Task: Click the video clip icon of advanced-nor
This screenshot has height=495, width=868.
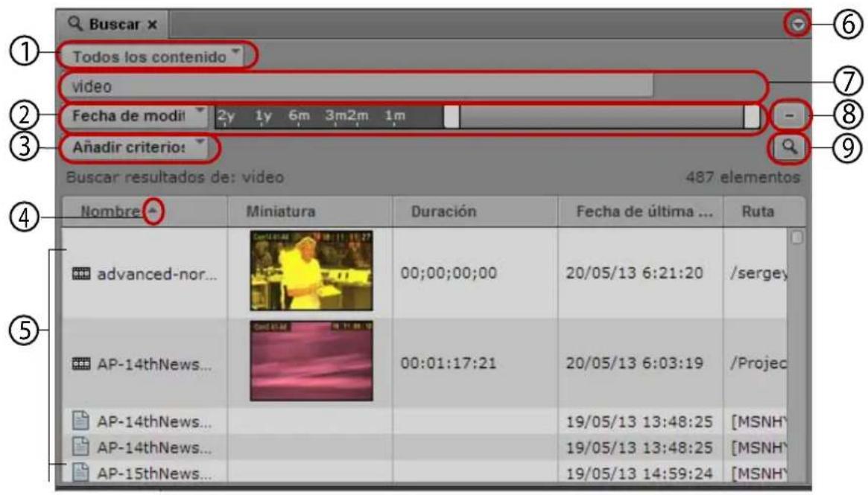Action: tap(80, 273)
